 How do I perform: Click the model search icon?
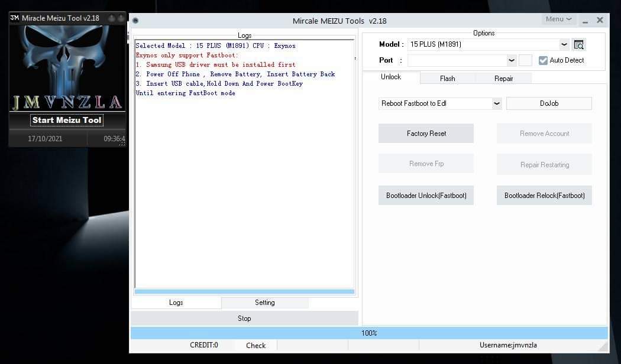pos(578,45)
